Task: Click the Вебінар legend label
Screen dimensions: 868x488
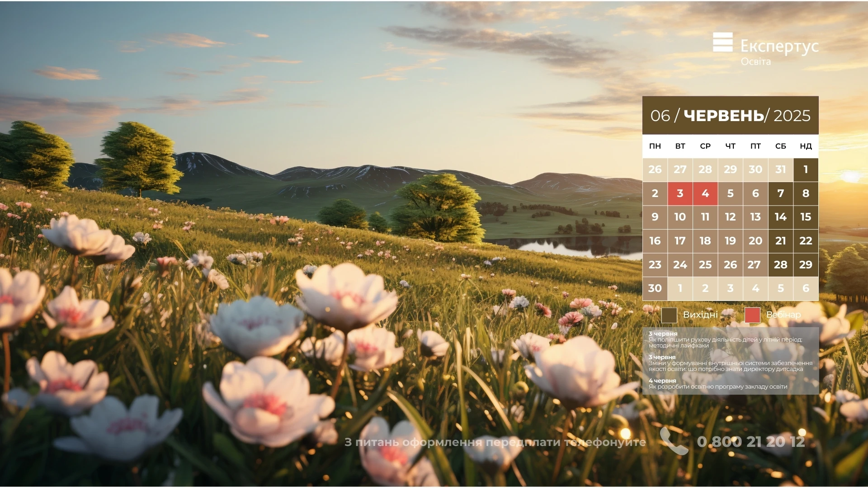Action: click(x=783, y=315)
